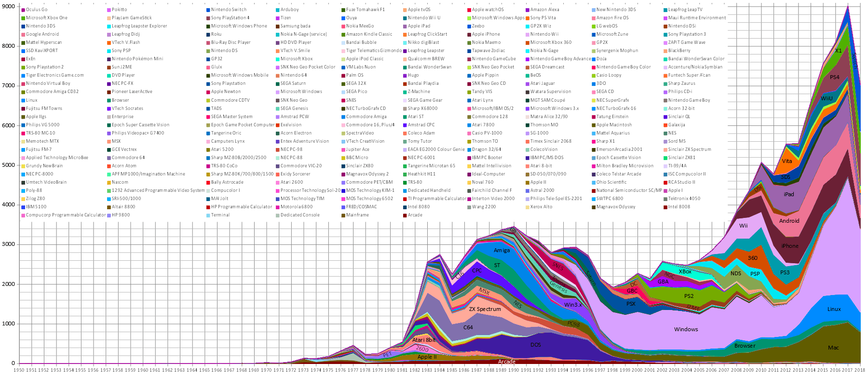Click the 'IBM 5100' legend label
Screen dimensions: 868x377
(36, 207)
